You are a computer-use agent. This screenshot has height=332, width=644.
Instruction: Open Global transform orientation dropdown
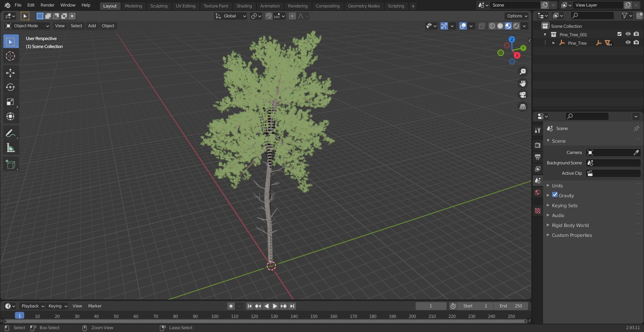click(x=231, y=16)
